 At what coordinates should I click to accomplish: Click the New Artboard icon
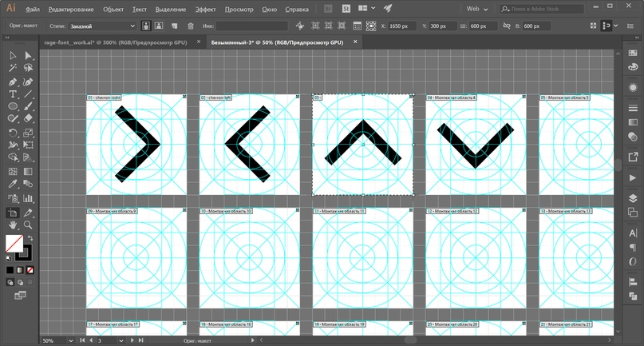[175, 26]
